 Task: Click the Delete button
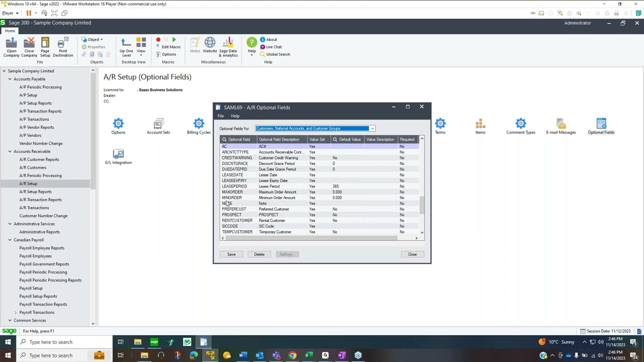(259, 254)
